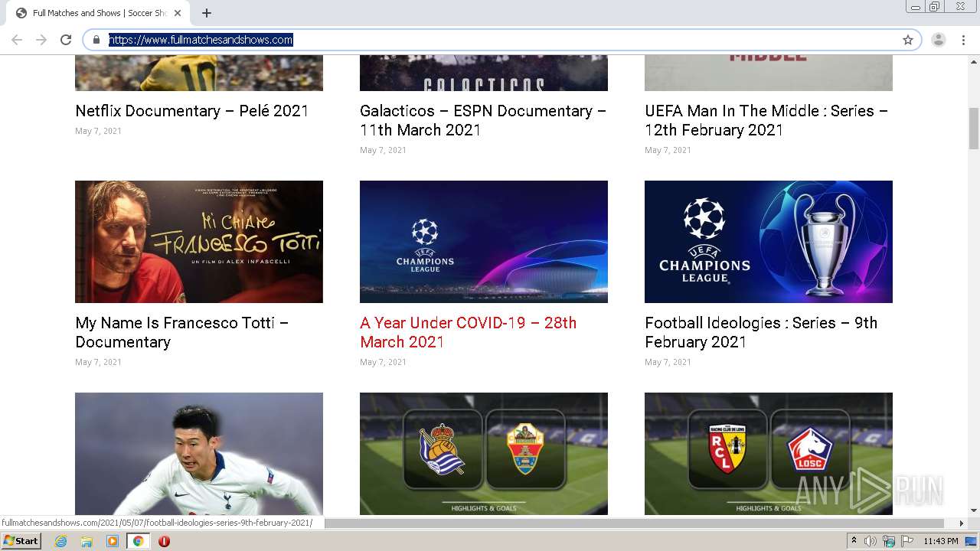
Task: Go forward to the next page
Action: pos(41,40)
